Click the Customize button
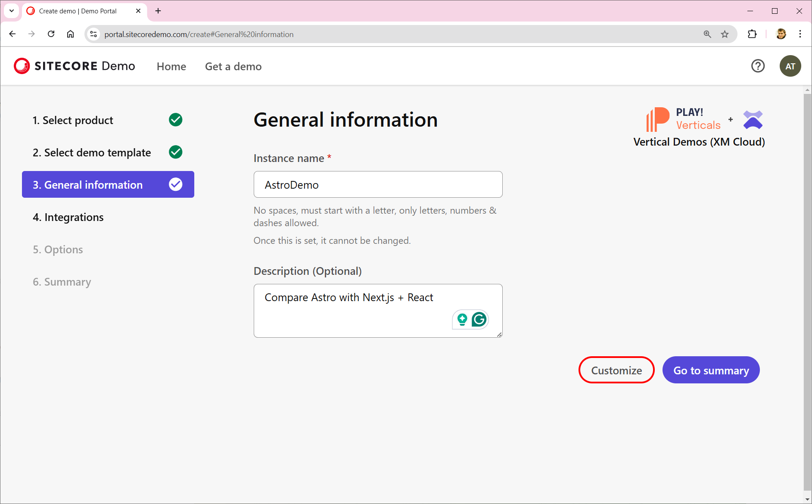Viewport: 812px width, 504px height. tap(616, 370)
